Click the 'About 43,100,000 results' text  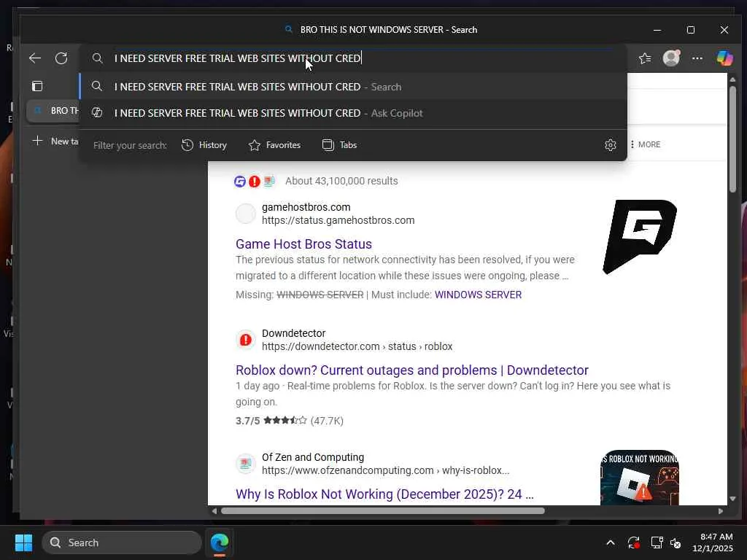(x=341, y=181)
